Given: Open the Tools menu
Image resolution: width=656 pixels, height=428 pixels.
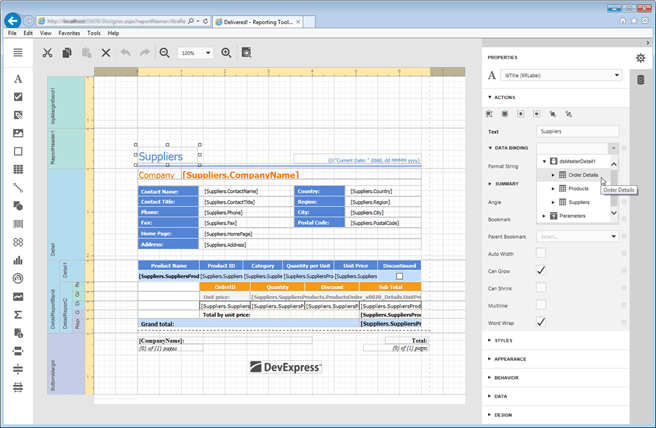Looking at the screenshot, I should [93, 33].
